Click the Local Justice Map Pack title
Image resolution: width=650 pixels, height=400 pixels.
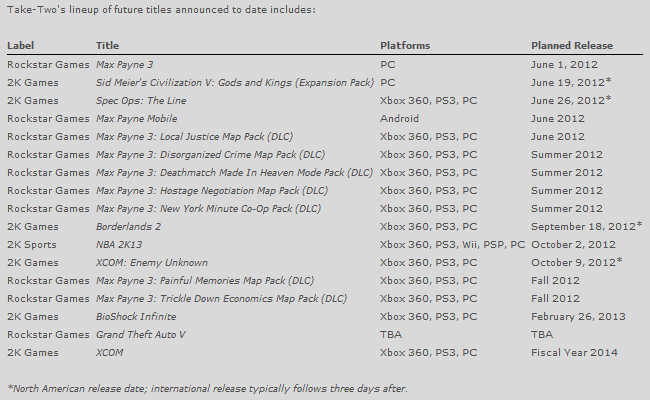[194, 137]
